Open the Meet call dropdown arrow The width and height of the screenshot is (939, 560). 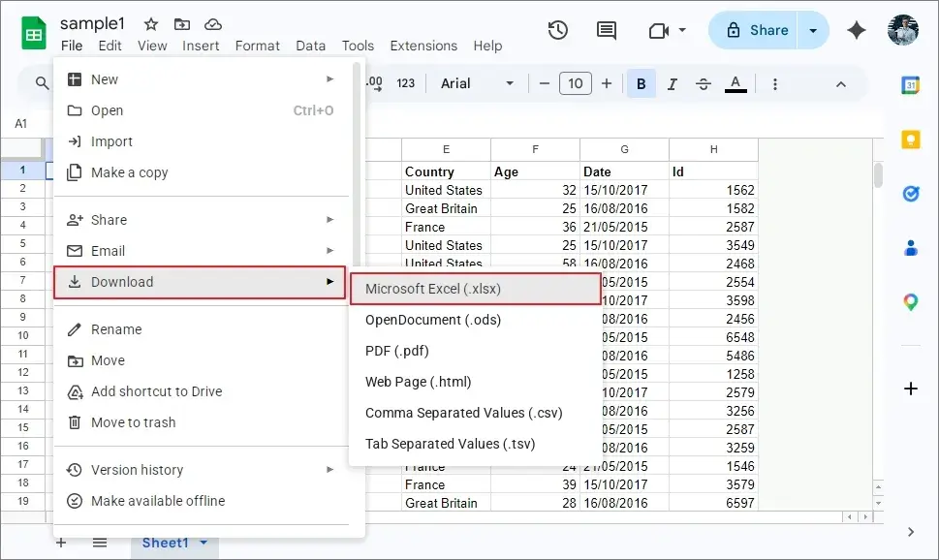coord(682,30)
